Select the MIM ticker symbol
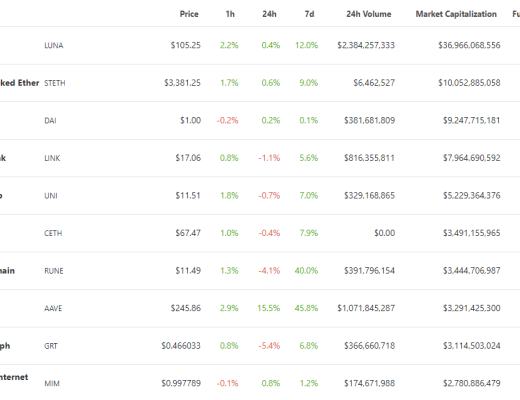The image size is (520, 400). click(52, 384)
